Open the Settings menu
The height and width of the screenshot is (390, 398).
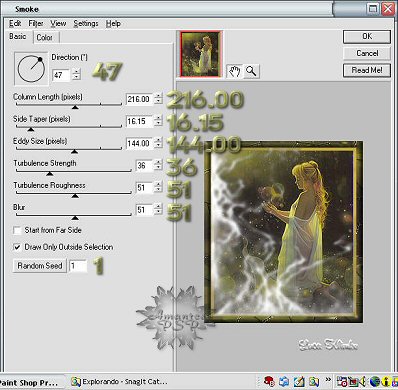[x=86, y=24]
